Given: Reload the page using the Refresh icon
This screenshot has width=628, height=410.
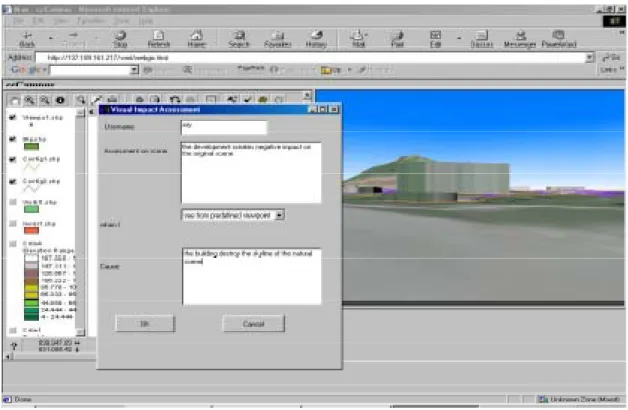Looking at the screenshot, I should tap(159, 39).
